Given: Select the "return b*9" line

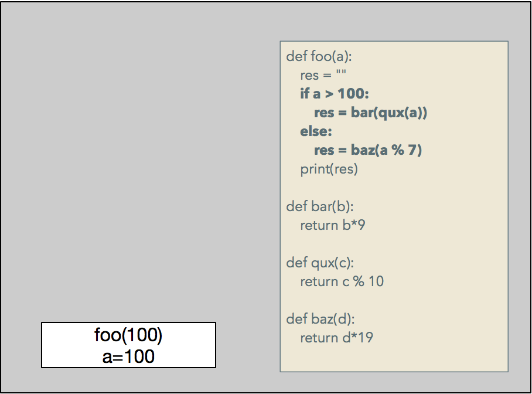Looking at the screenshot, I should 332,225.
